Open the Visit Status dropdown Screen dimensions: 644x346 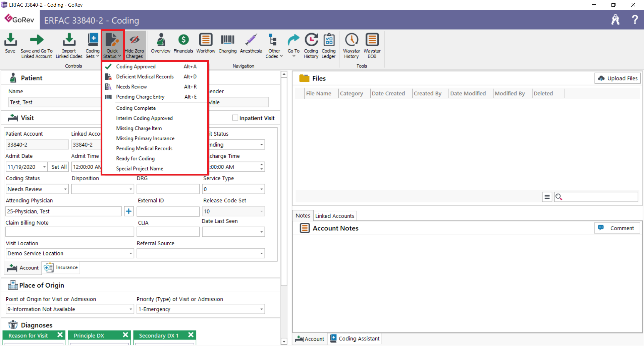262,145
